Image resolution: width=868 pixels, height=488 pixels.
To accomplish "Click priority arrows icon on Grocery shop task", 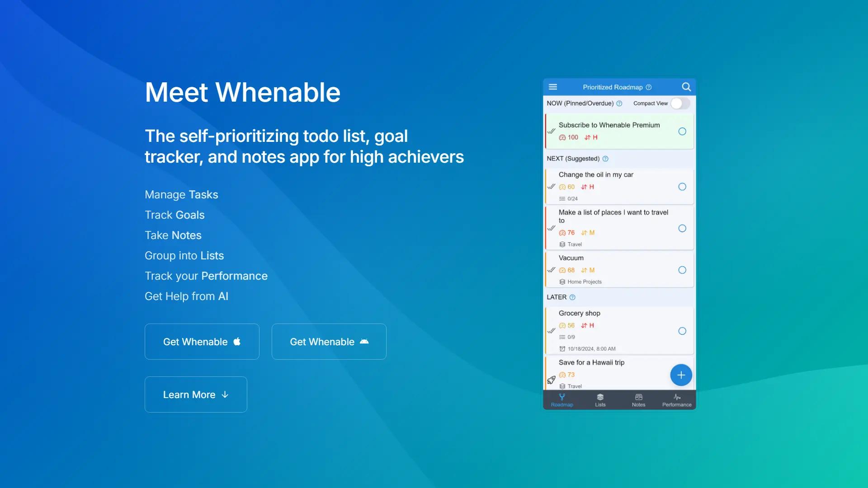I will [584, 325].
